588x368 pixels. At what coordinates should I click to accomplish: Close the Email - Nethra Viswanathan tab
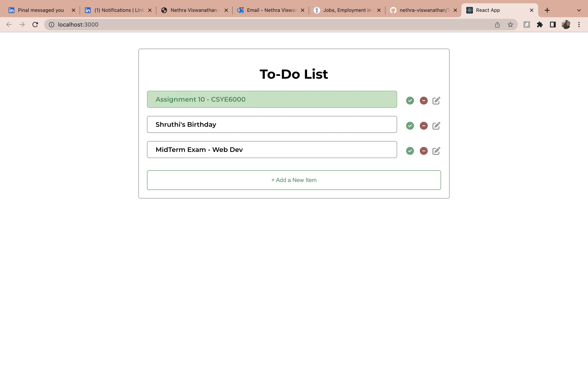point(303,10)
